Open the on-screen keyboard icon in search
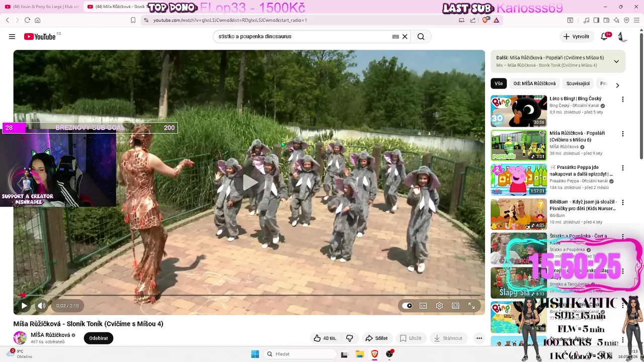Viewport: 644px width, 362px height. (x=395, y=37)
